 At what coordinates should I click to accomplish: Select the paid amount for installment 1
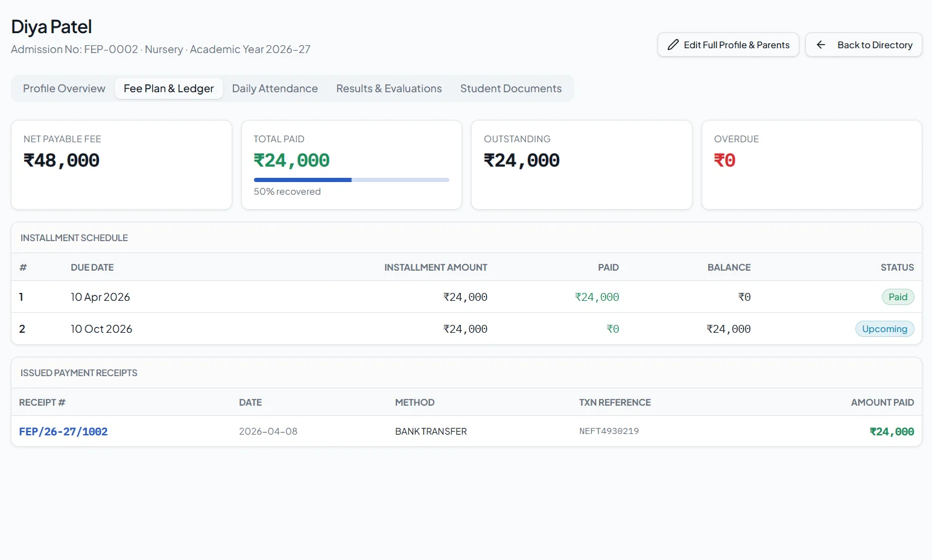click(x=597, y=297)
